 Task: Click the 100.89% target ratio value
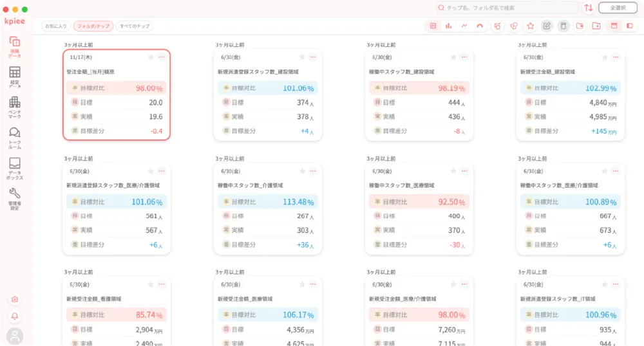[601, 202]
